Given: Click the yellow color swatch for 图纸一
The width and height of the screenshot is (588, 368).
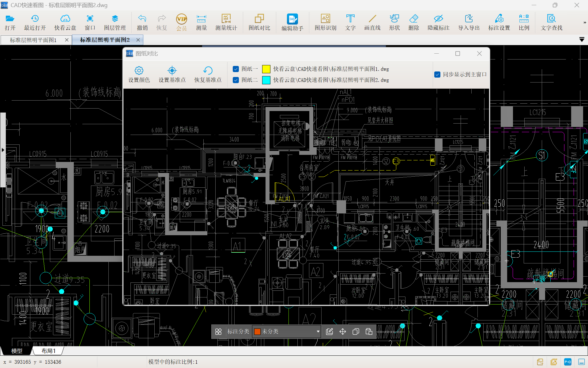Looking at the screenshot, I should [x=266, y=69].
